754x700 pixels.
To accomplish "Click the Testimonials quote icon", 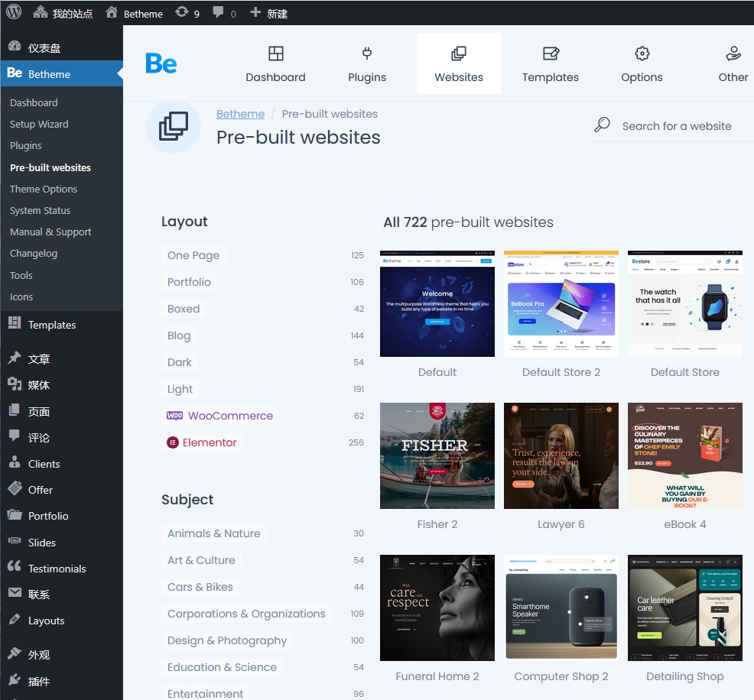I will coord(15,566).
